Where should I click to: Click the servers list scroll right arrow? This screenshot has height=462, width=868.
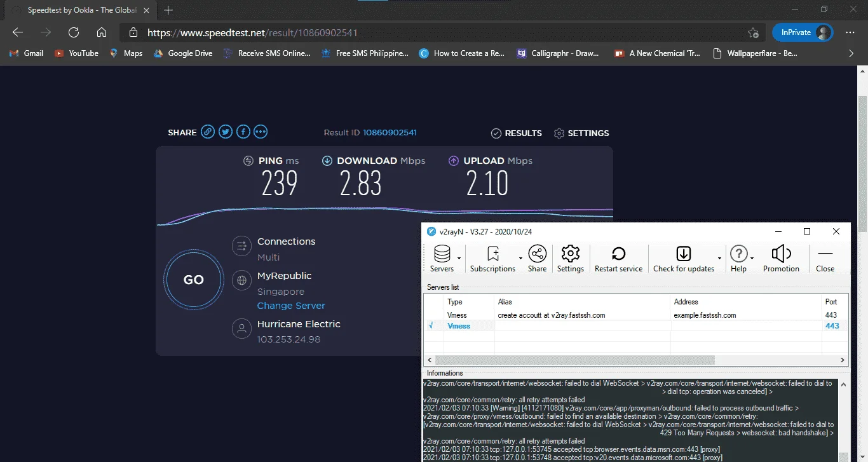(843, 360)
